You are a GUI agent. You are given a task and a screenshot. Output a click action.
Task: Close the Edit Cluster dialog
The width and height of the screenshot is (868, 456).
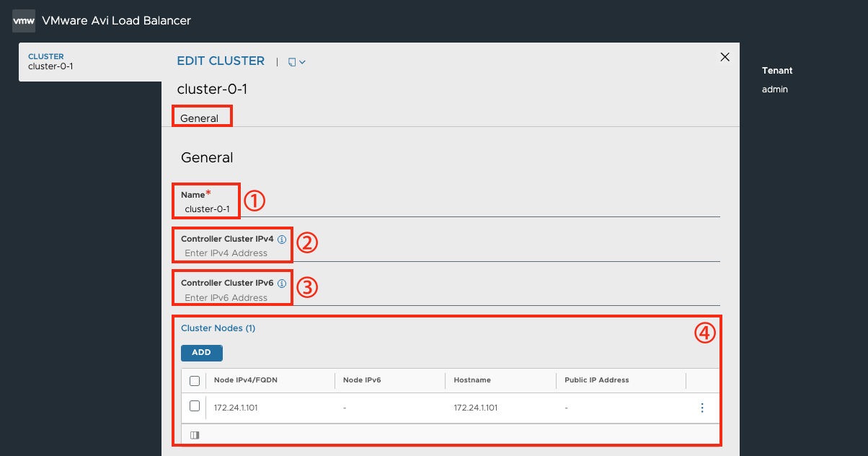coord(725,57)
